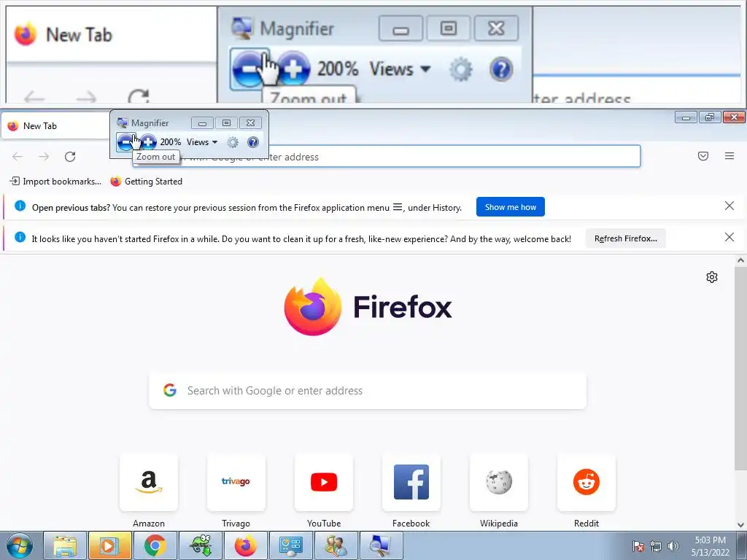Click Google G logo in search box
747x560 pixels.
[170, 391]
